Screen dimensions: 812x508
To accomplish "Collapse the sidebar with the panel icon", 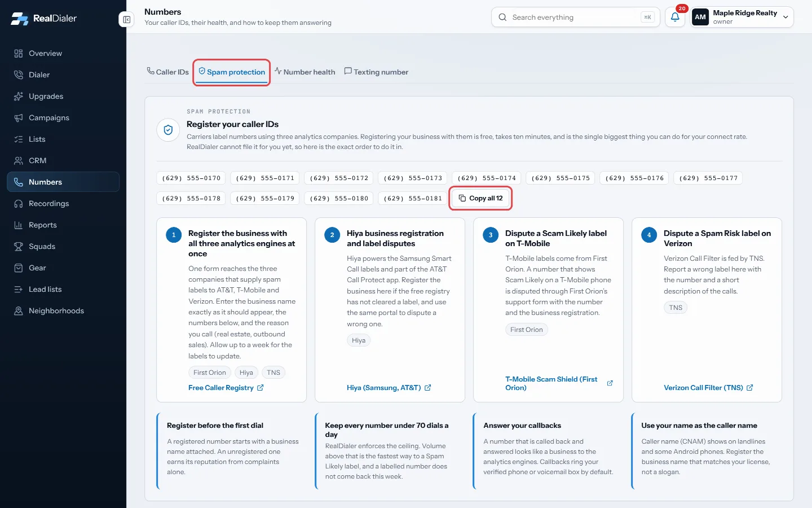I will point(127,20).
